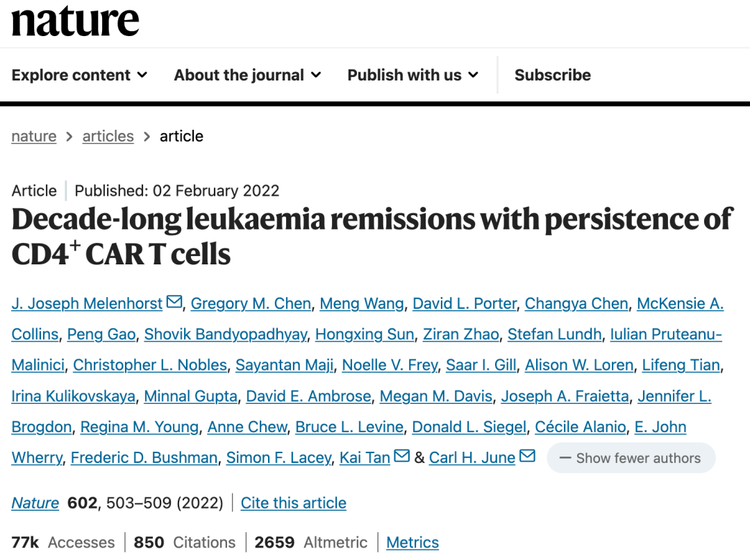Open author Carl H. June's details

tap(472, 458)
